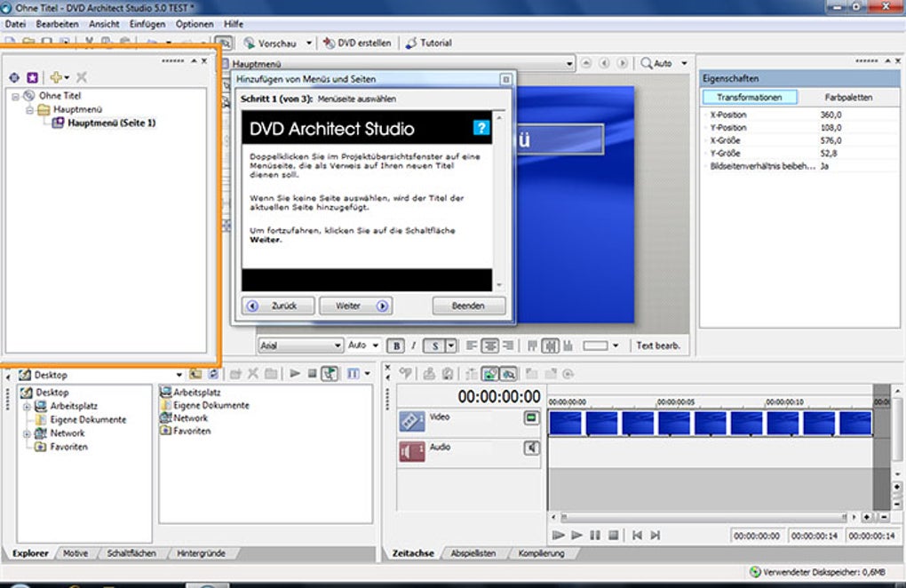The height and width of the screenshot is (588, 906).
Task: Toggle bold text formatting
Action: tap(396, 346)
